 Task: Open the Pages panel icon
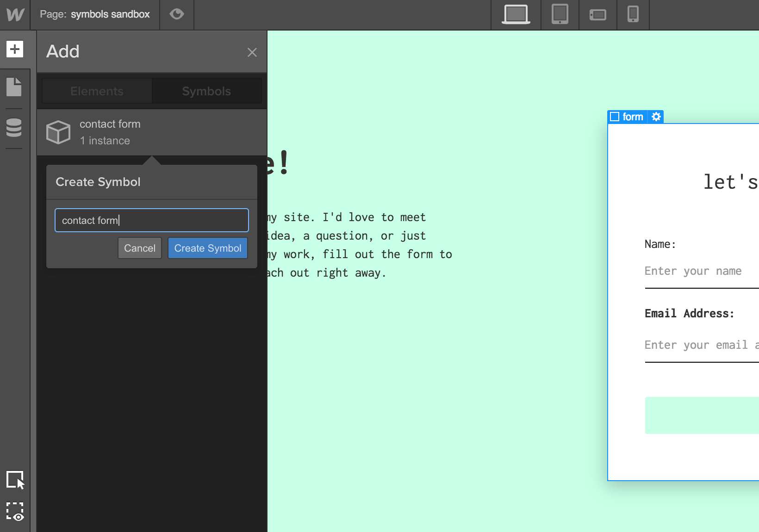14,87
